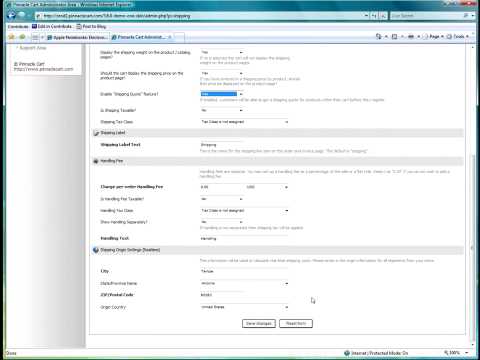Click the Refresh page icon
Viewport: 480px width, 360px height.
coord(375,16)
